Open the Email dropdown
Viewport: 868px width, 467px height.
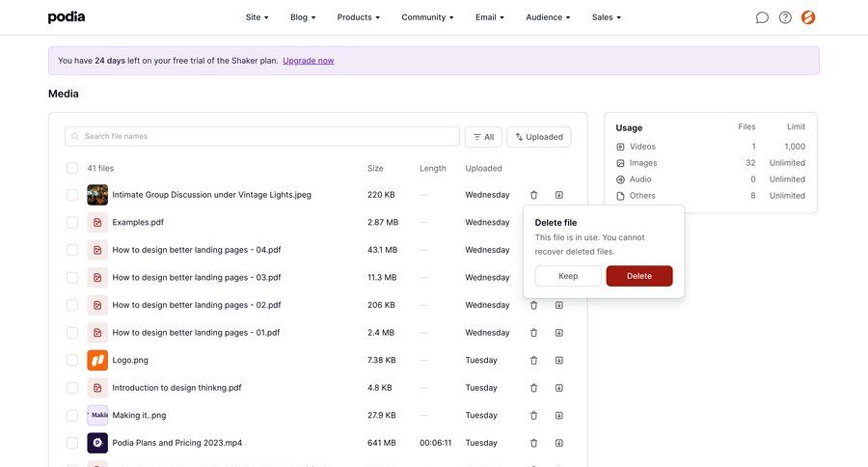[489, 17]
